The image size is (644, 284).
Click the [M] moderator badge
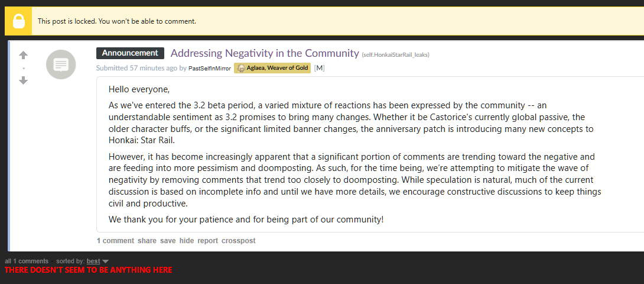[319, 68]
